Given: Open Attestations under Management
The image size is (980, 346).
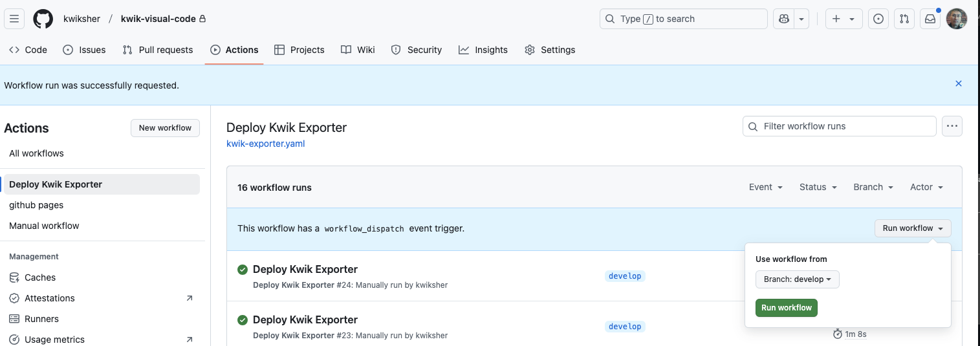Looking at the screenshot, I should (102, 298).
